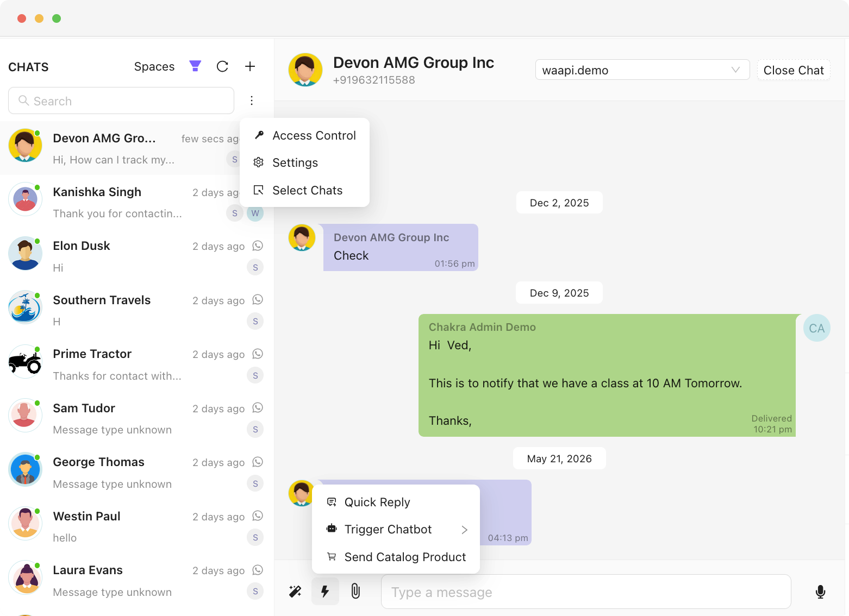Open Access Control from the menu
The height and width of the screenshot is (616, 849).
pos(305,135)
